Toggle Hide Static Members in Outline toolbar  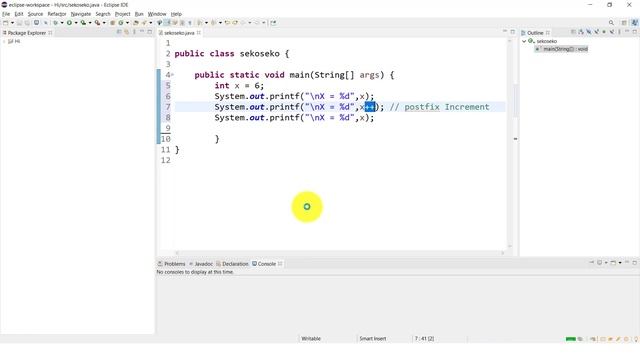tap(597, 32)
